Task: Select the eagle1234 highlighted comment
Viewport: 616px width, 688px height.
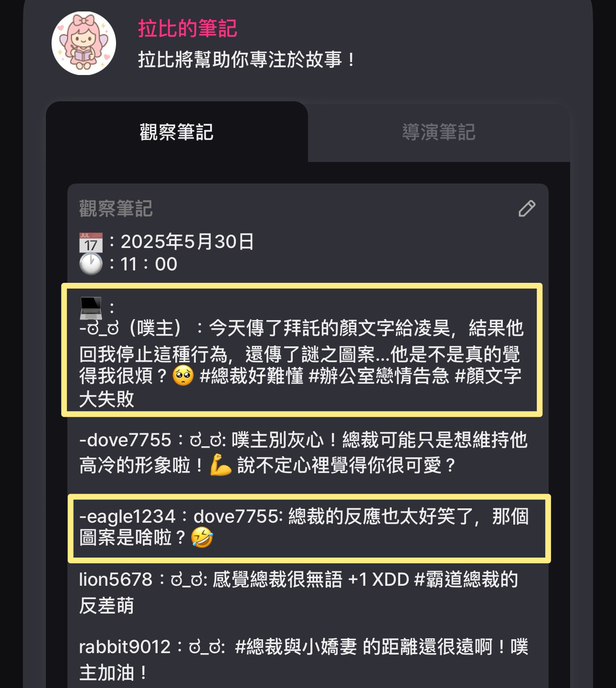Action: (x=309, y=528)
